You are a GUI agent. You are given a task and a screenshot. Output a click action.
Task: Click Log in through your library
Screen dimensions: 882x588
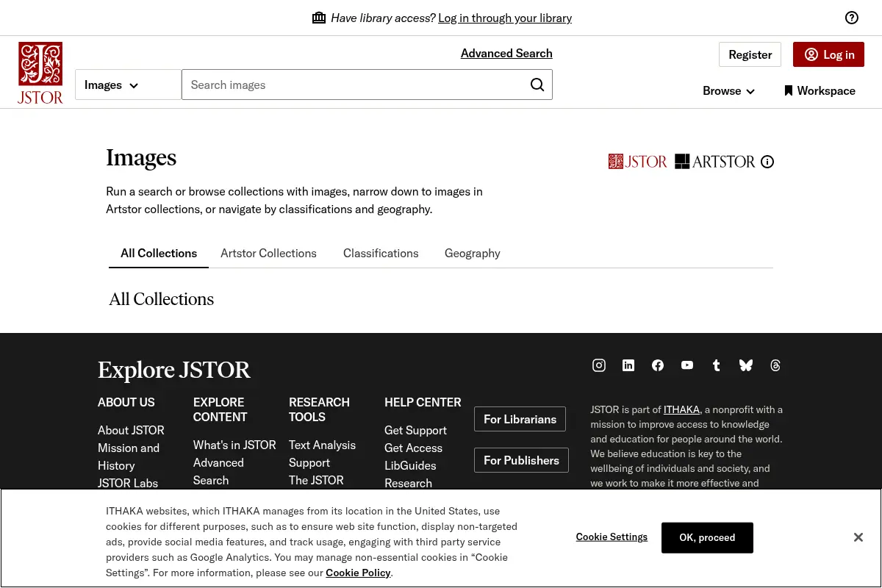point(505,18)
